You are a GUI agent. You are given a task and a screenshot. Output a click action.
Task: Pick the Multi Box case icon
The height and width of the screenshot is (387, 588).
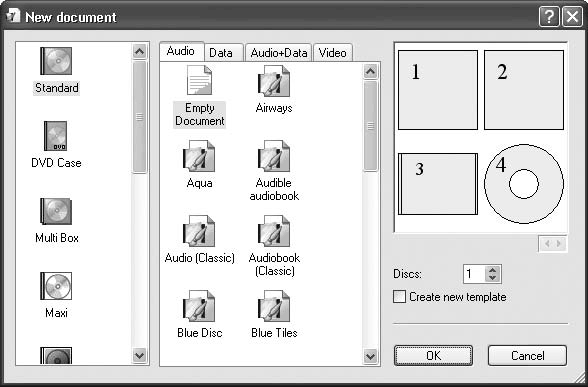click(x=56, y=212)
